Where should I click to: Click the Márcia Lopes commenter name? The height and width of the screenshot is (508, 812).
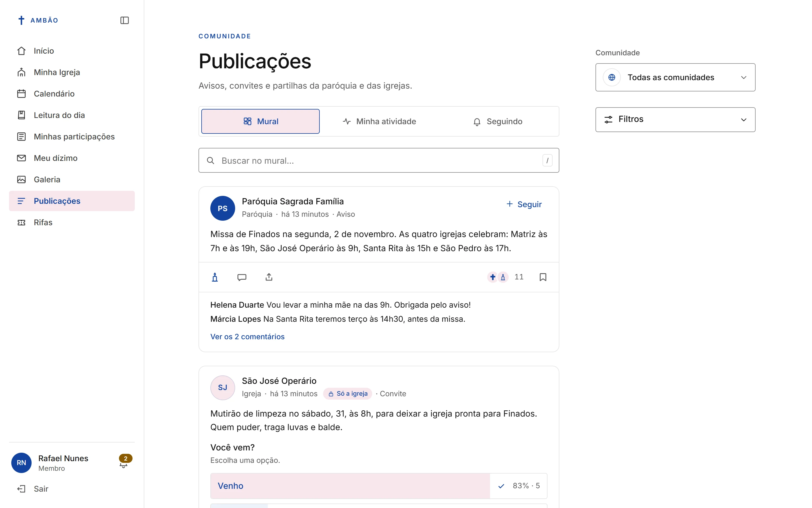click(235, 319)
